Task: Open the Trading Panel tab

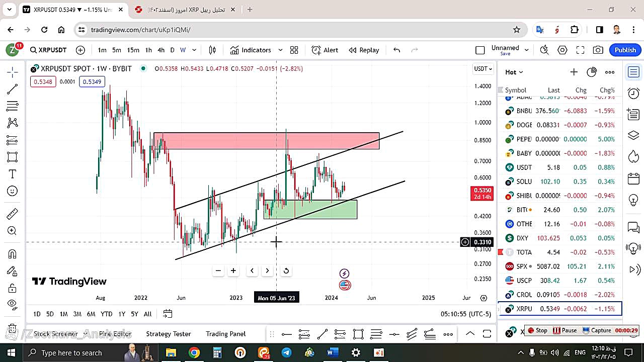Action: (225, 334)
